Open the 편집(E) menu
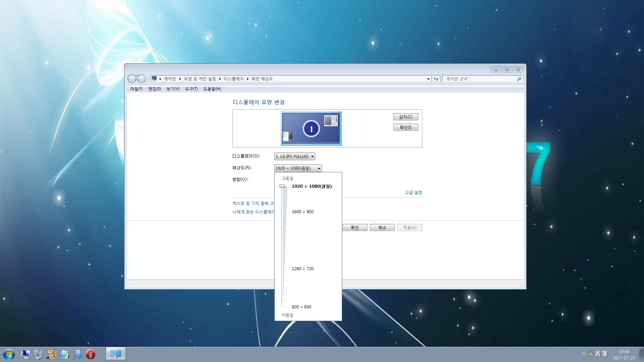 pyautogui.click(x=155, y=89)
